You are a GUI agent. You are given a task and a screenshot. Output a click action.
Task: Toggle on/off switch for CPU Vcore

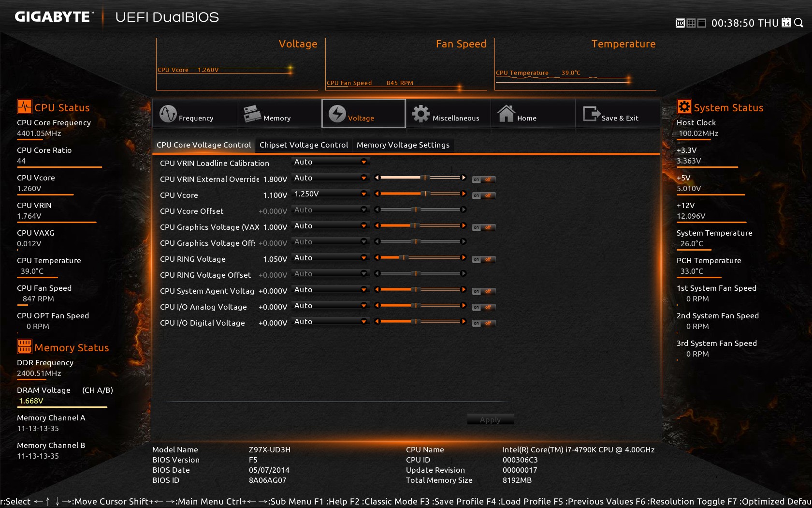484,195
